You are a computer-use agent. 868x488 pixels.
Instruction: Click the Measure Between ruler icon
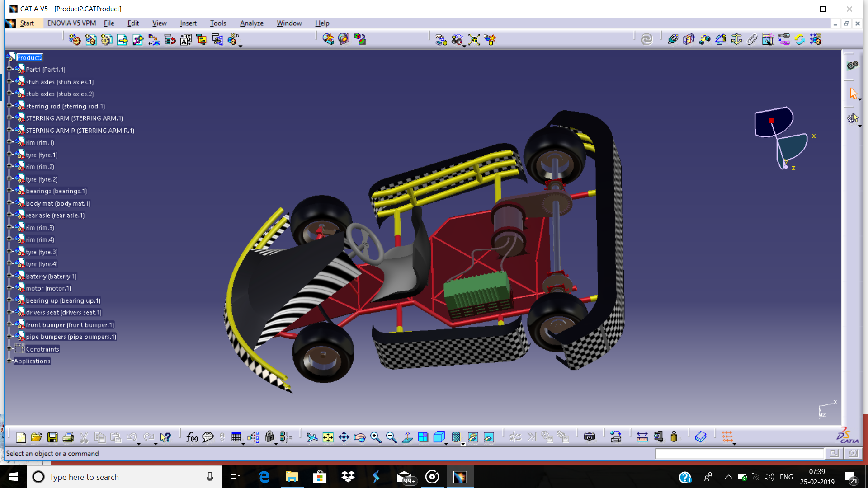click(642, 437)
